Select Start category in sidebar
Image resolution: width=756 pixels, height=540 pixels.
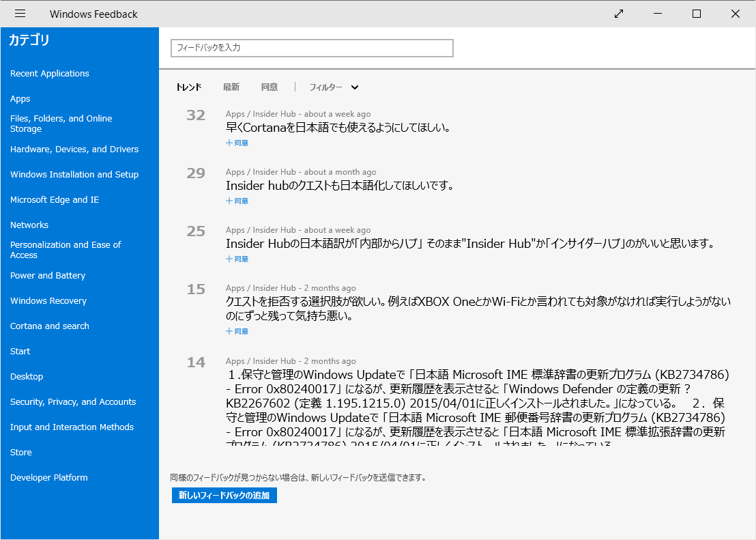pyautogui.click(x=20, y=352)
